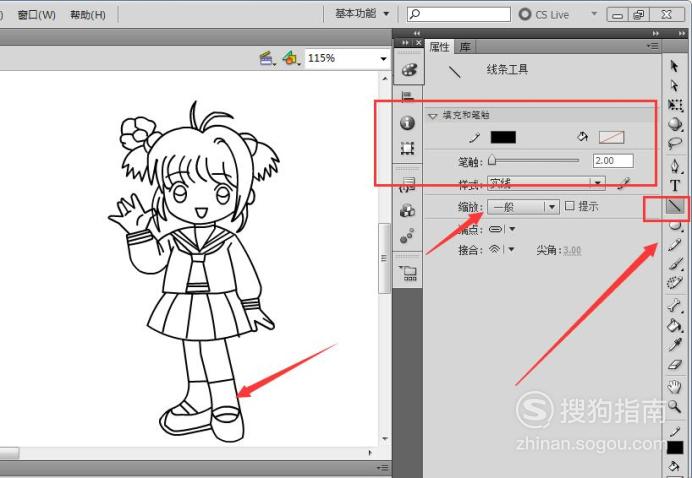Select the Line tool in toolbar
The image size is (692, 478).
[x=674, y=207]
